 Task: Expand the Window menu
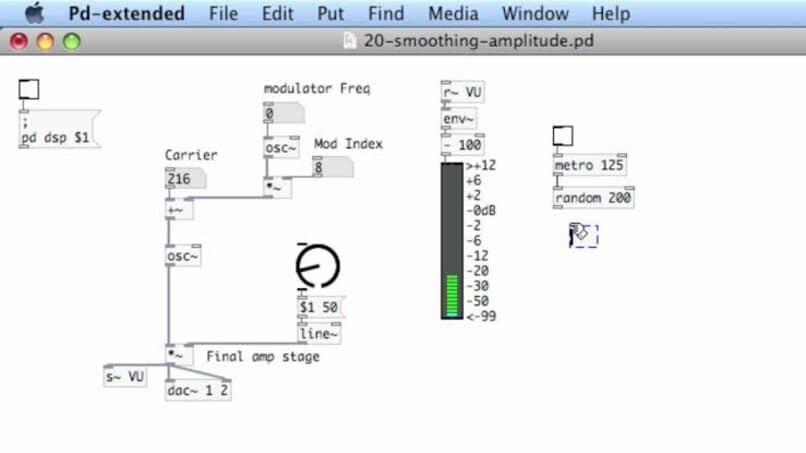point(535,14)
